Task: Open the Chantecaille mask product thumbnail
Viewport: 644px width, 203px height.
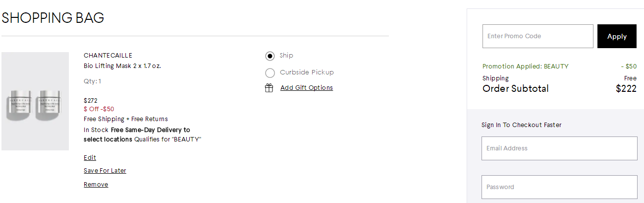Action: point(35,101)
